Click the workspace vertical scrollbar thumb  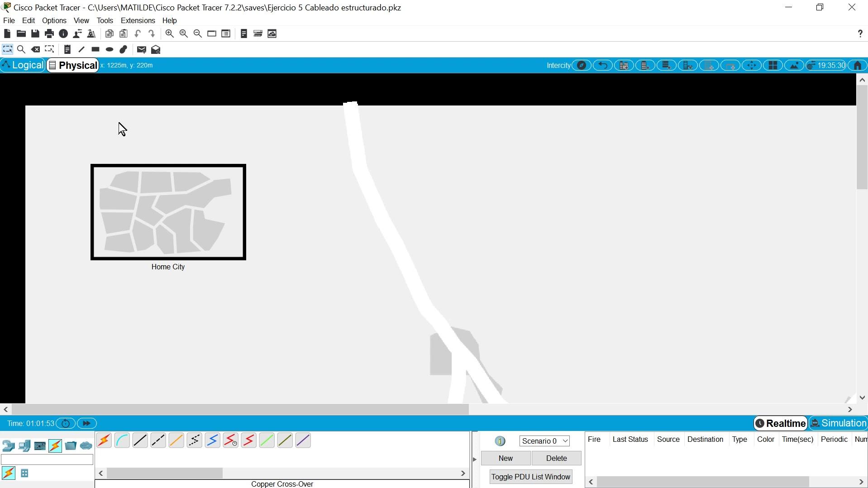863,138
